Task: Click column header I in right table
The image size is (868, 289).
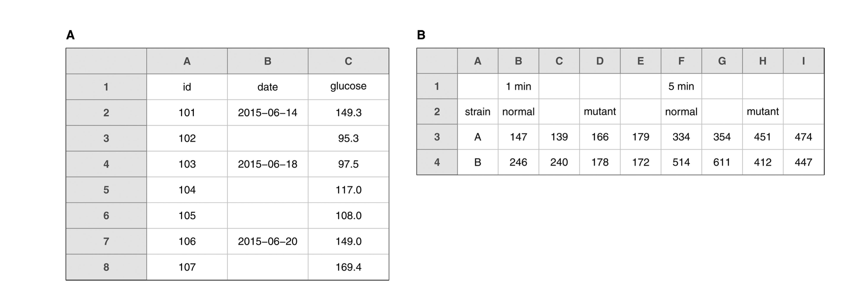Action: (803, 61)
